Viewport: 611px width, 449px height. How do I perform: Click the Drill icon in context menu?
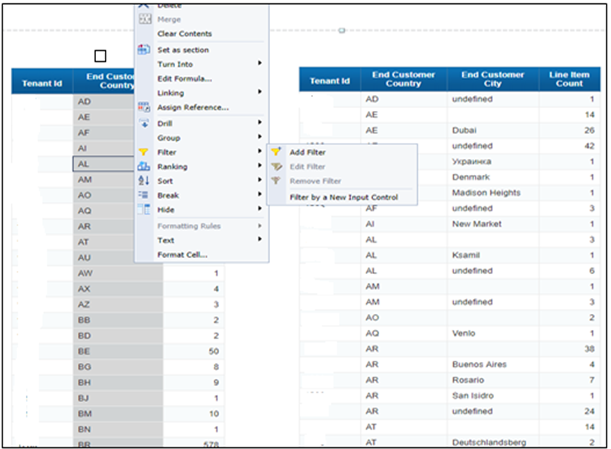click(x=143, y=123)
